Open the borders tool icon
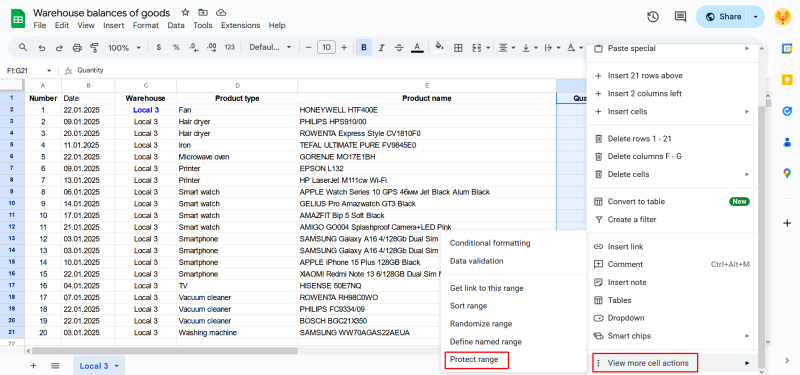800x375 pixels. [x=458, y=47]
